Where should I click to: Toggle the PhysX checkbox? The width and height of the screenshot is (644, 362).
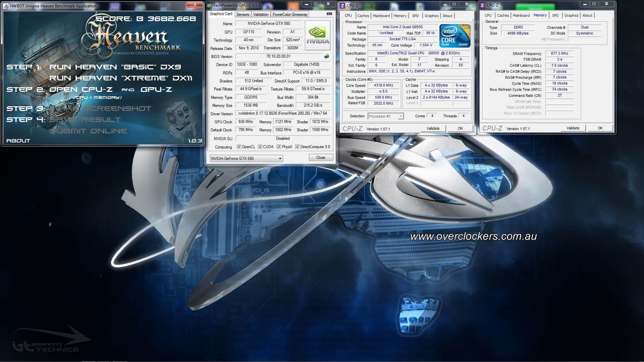point(279,147)
